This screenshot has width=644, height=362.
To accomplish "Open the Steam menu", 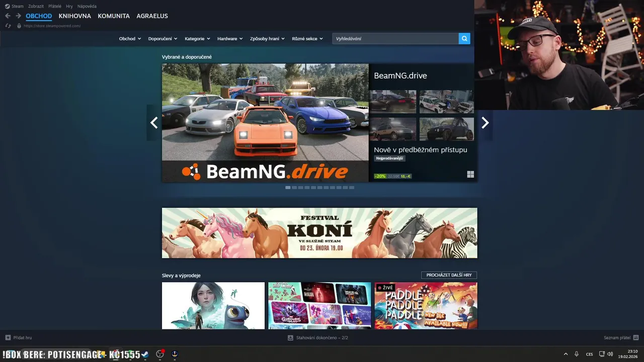I will [x=18, y=6].
